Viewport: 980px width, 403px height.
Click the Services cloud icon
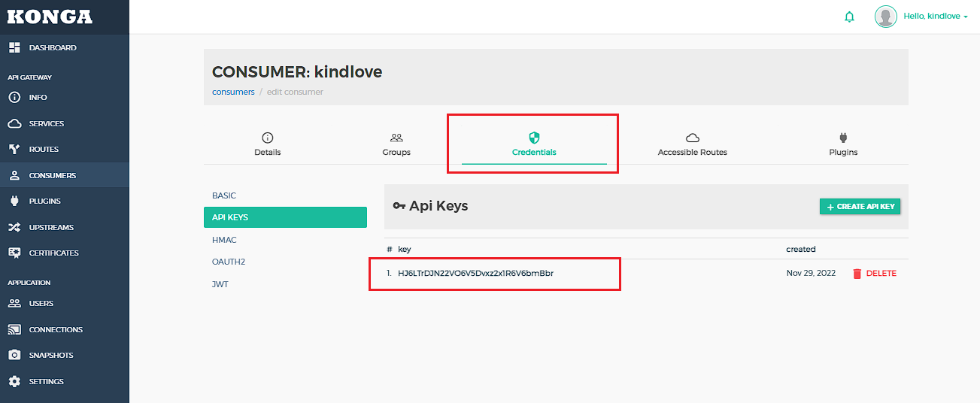click(x=14, y=123)
